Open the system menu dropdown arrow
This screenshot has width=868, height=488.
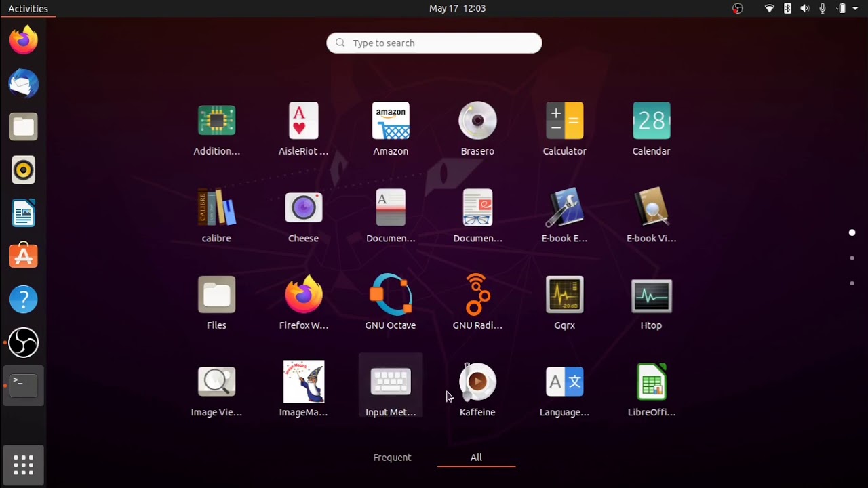click(855, 9)
